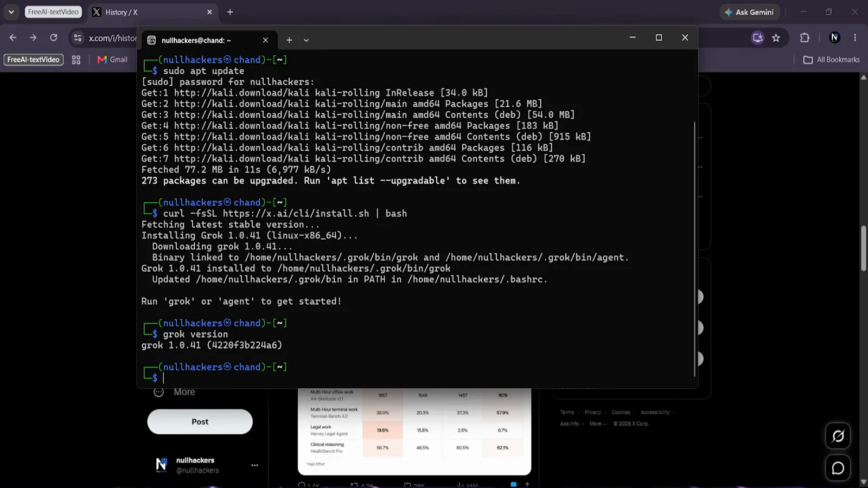
Task: Click the x.com address bar URL
Action: click(113, 38)
